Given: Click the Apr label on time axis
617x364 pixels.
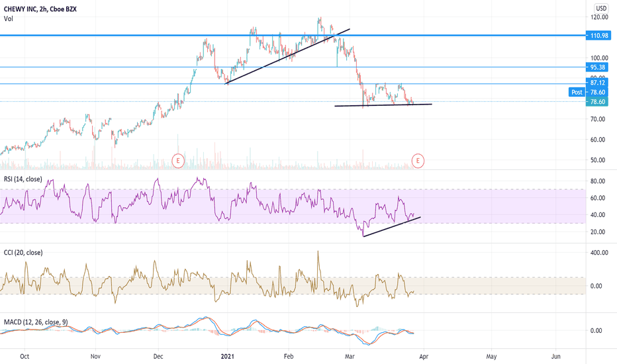Looking at the screenshot, I should pos(424,357).
